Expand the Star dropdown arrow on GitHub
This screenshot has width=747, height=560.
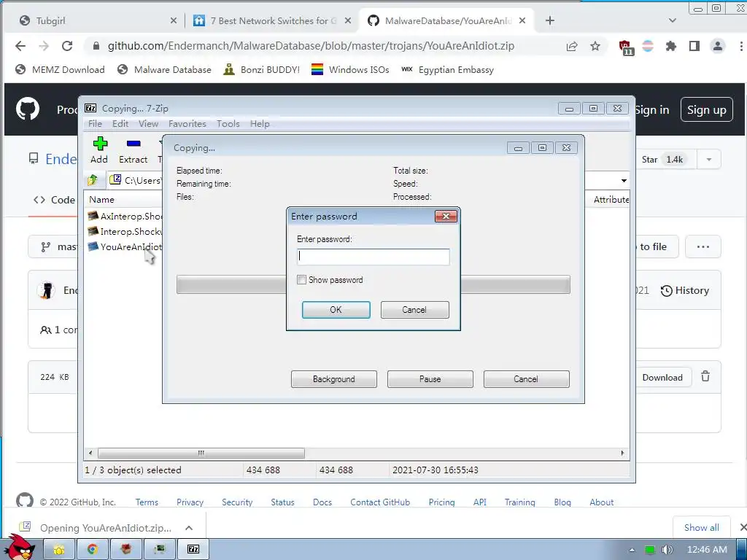coord(708,160)
